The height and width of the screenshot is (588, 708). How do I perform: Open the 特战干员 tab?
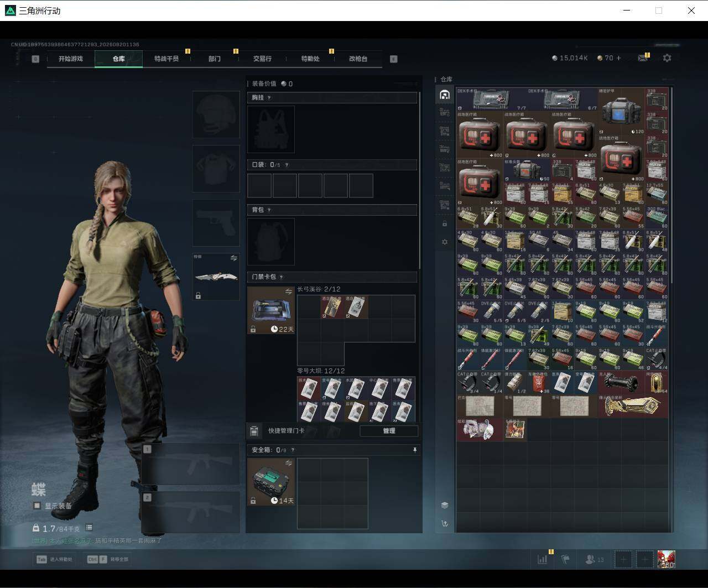[166, 59]
